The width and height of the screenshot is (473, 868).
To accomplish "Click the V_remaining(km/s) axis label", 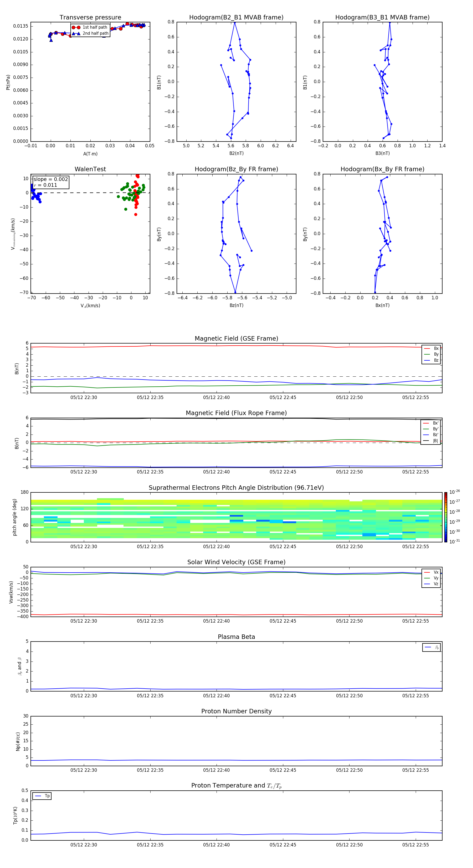I will (13, 234).
